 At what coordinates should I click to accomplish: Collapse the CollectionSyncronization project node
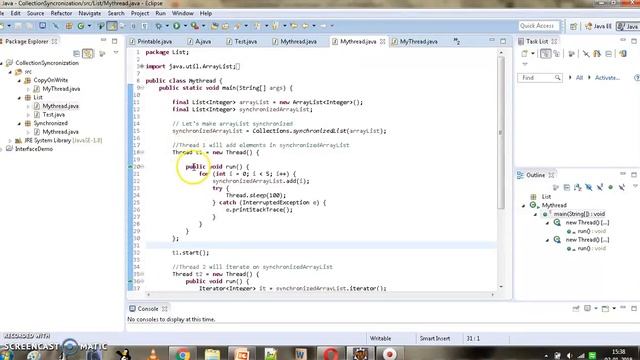tap(2, 63)
